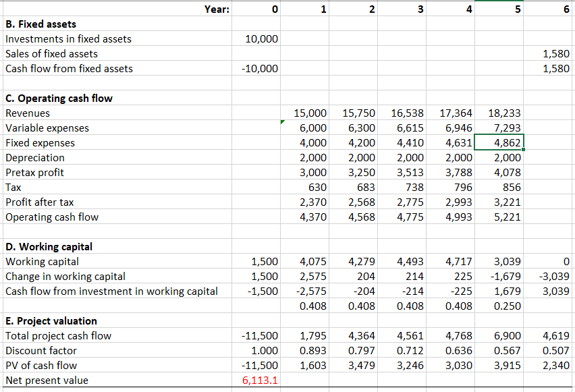Click Operating cash flow value 5,221
Viewport: 575px width, 392px height.
pos(499,217)
